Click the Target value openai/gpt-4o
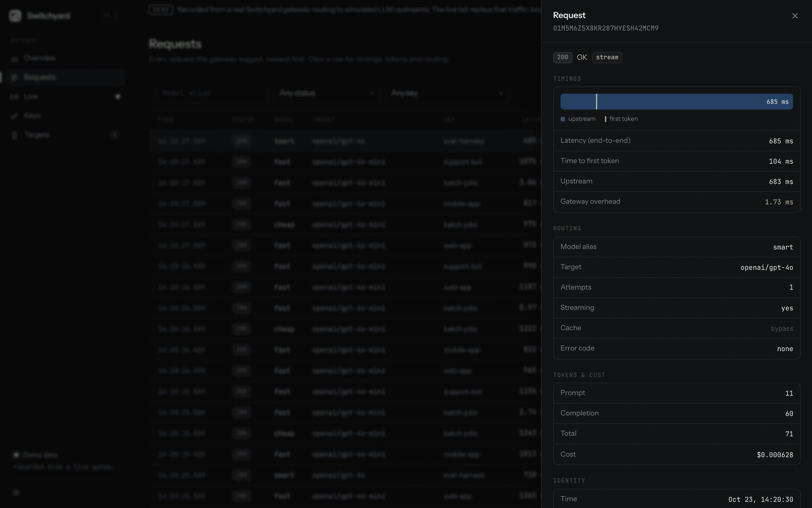This screenshot has width=812, height=508. [767, 268]
